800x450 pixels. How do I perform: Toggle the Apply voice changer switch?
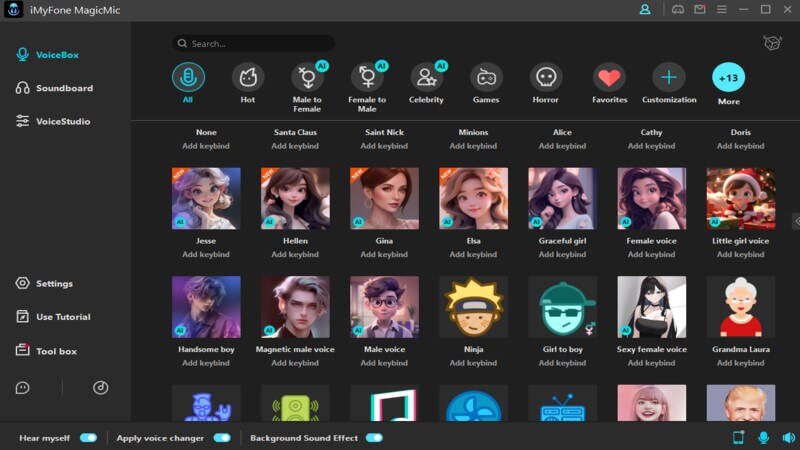(x=222, y=438)
